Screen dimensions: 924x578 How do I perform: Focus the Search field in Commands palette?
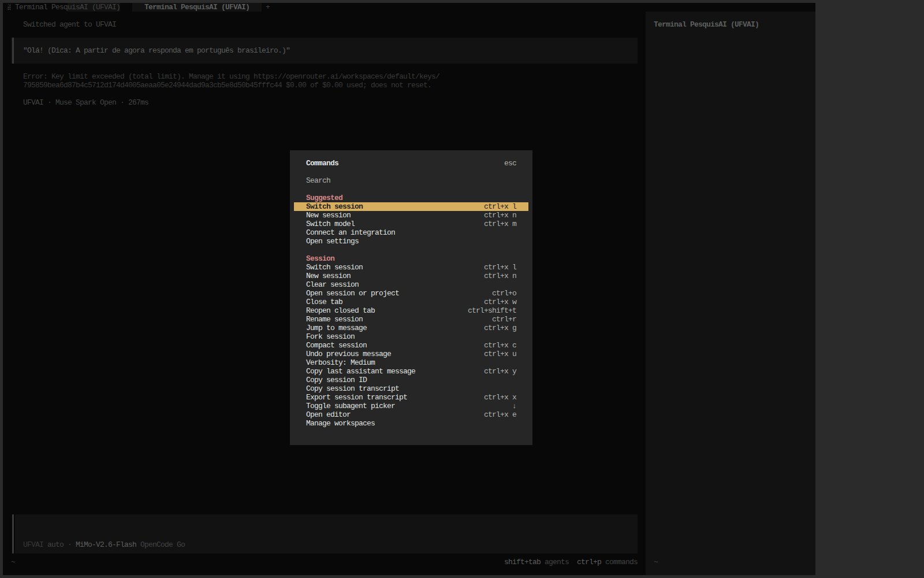click(411, 180)
